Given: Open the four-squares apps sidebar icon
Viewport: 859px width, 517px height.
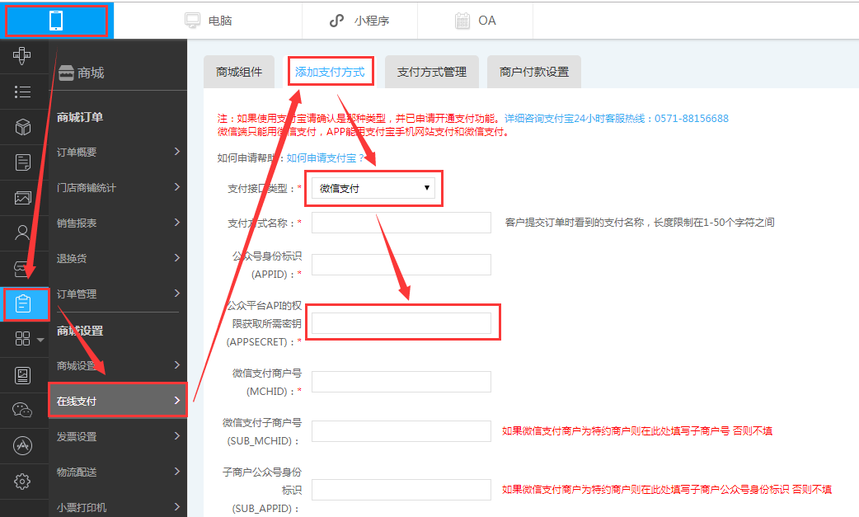Looking at the screenshot, I should click(x=22, y=339).
